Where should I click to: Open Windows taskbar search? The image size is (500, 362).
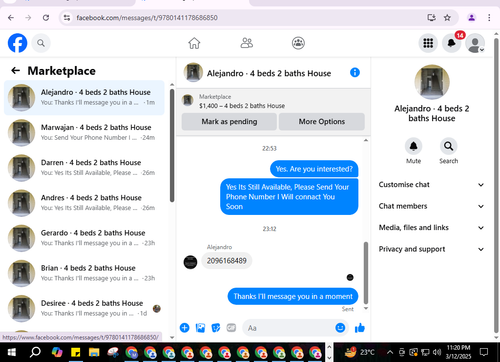[35, 352]
